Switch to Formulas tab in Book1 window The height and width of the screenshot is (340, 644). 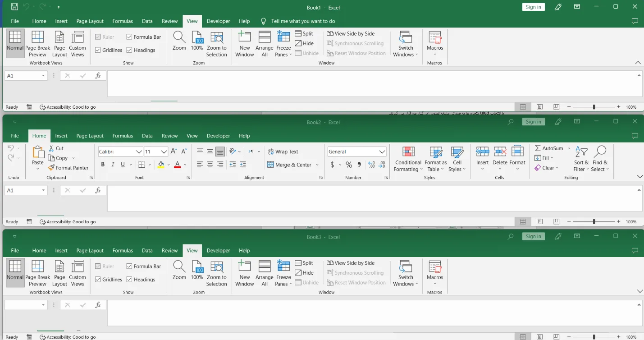[123, 21]
